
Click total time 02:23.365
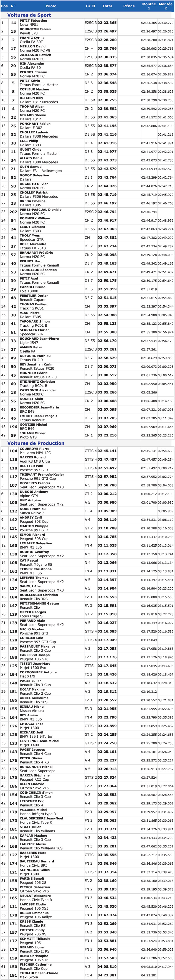click(x=107, y=23)
